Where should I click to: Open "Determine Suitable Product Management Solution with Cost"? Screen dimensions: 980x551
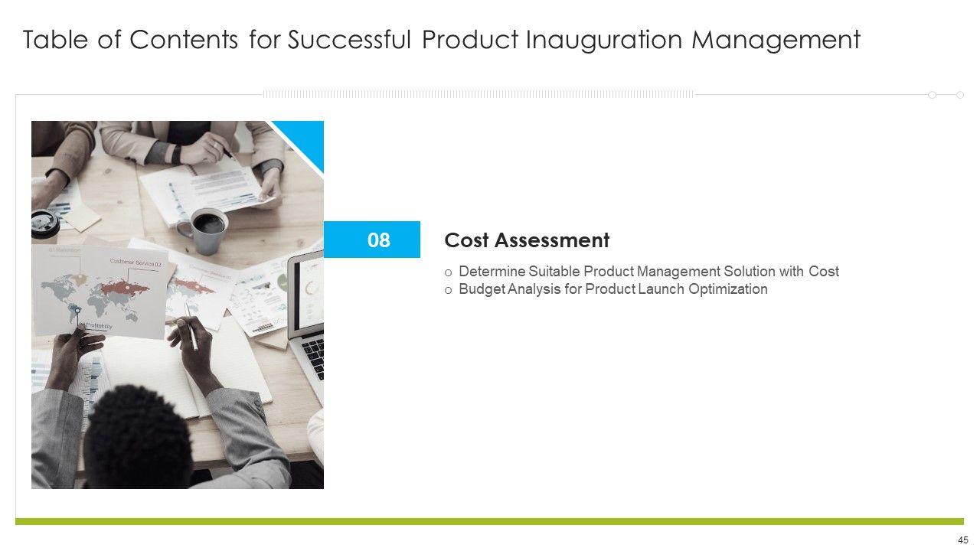648,272
